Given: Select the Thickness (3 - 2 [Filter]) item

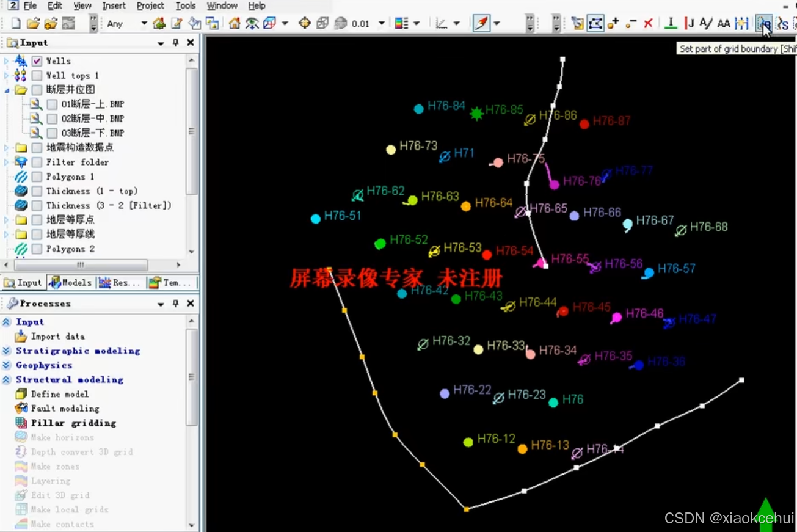Looking at the screenshot, I should pos(109,206).
